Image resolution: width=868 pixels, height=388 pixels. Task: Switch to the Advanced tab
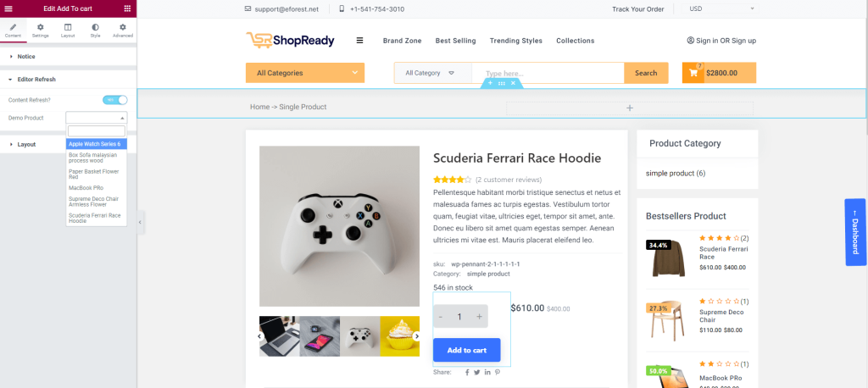pyautogui.click(x=123, y=30)
